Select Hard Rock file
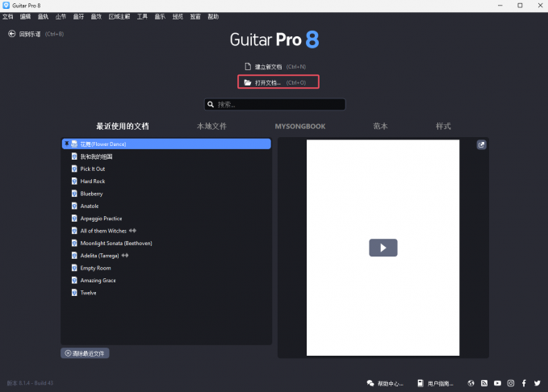This screenshot has width=548, height=392. coord(166,181)
